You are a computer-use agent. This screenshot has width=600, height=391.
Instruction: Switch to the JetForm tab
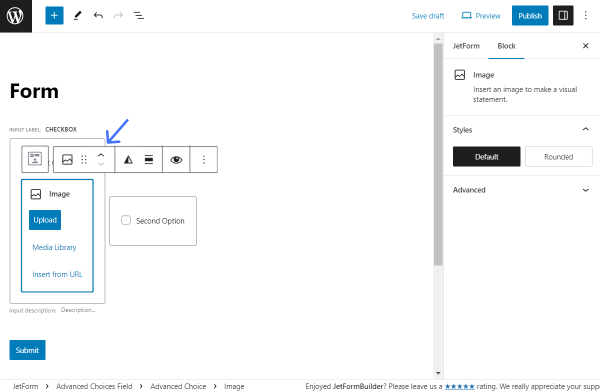click(466, 46)
